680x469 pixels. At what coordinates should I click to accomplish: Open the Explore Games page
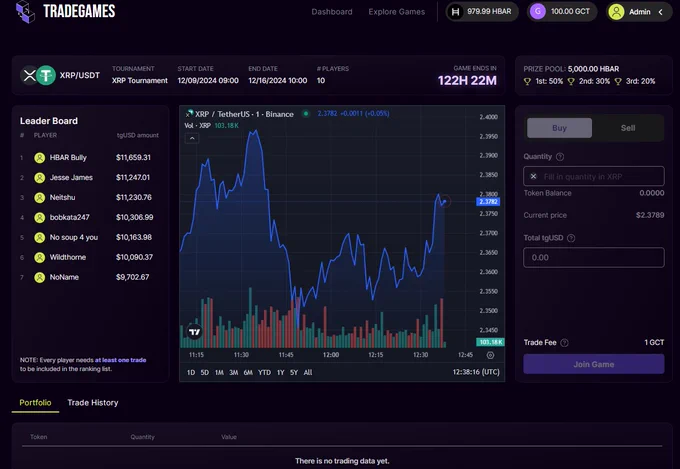pyautogui.click(x=397, y=12)
